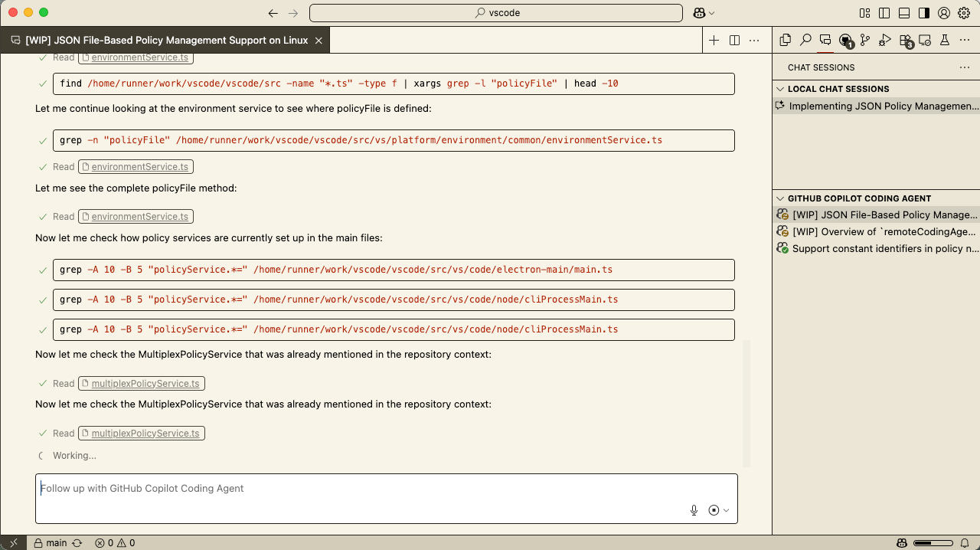980x550 pixels.
Task: Click the microphone icon in chat input
Action: click(694, 509)
